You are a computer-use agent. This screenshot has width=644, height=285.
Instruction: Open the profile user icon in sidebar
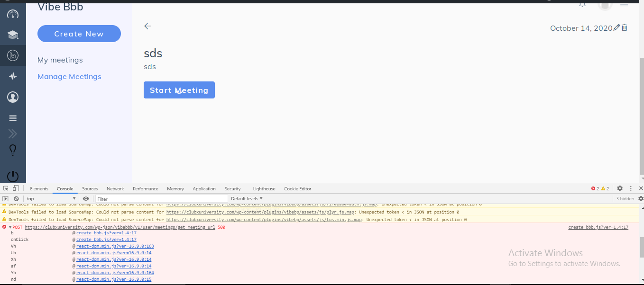click(x=13, y=97)
